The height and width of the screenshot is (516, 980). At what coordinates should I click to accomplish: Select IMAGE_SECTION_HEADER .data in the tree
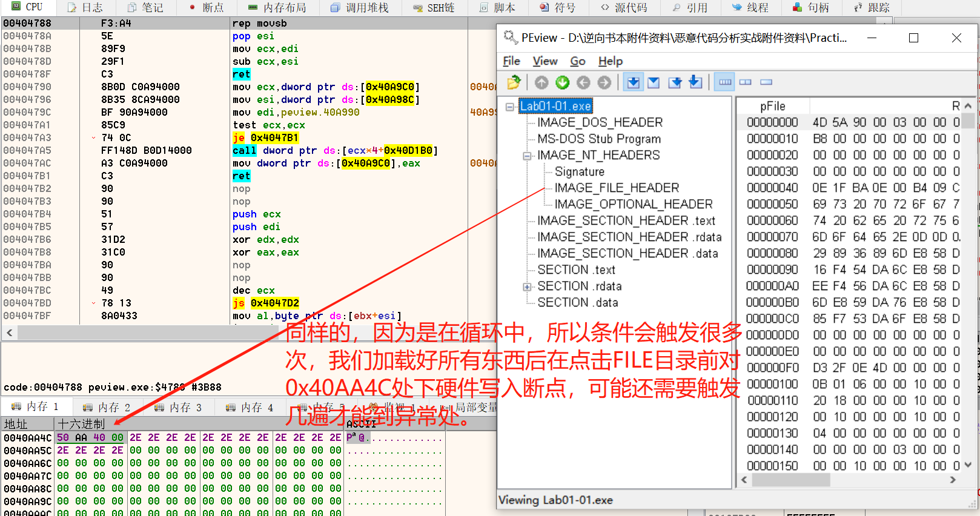627,253
